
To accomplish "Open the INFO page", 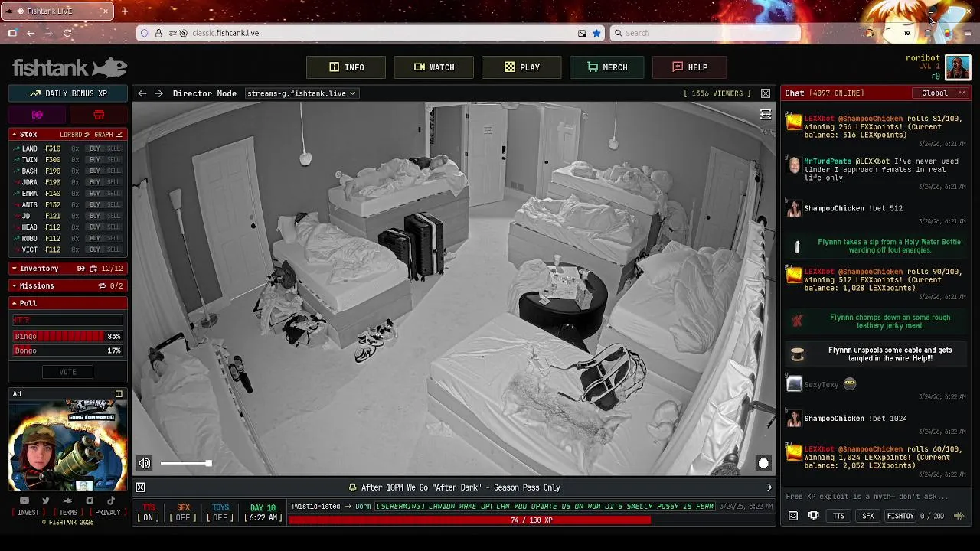I will (x=346, y=67).
